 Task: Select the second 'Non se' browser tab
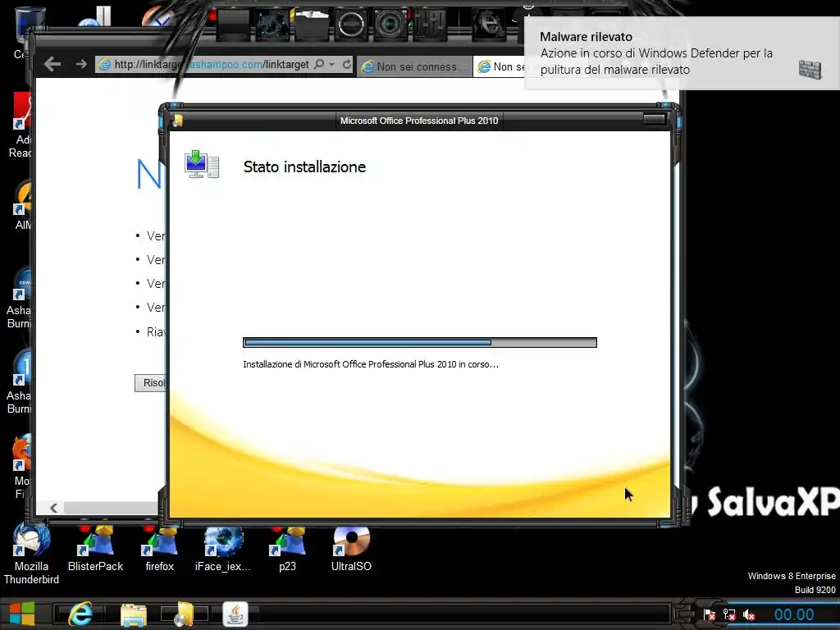coord(500,66)
